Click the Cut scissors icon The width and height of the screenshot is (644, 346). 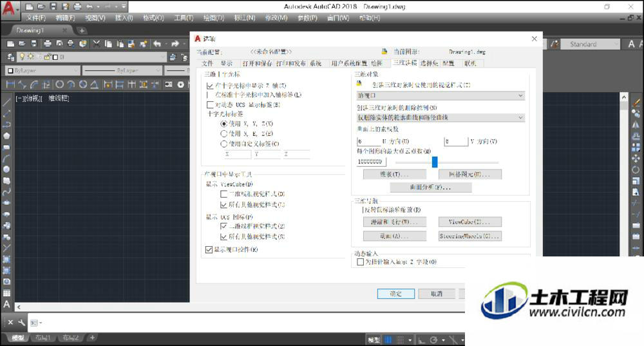point(97,44)
